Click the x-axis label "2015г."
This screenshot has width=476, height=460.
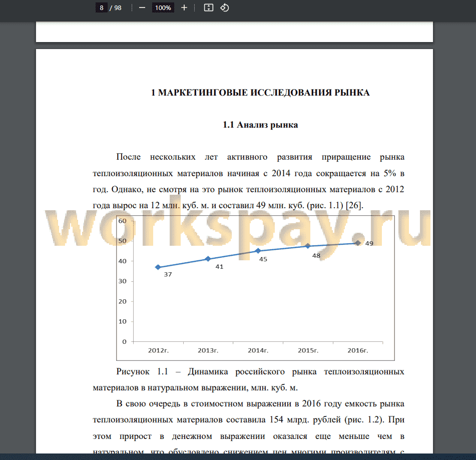tap(308, 350)
